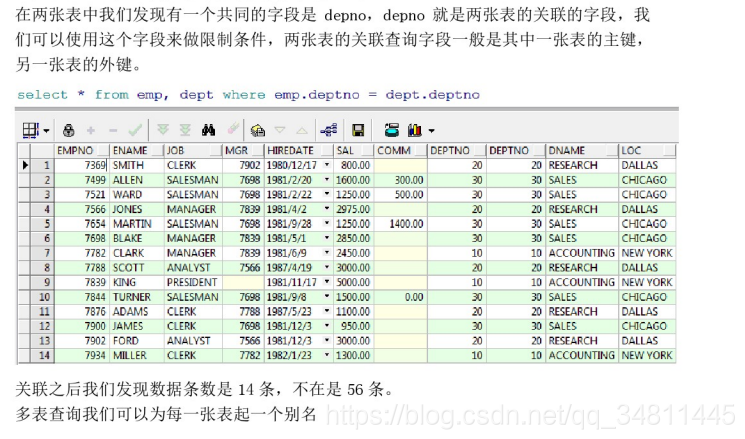Screen dimensions: 745x439
Task: Open ADAMS's hiredate date dropdown
Action: [x=327, y=311]
